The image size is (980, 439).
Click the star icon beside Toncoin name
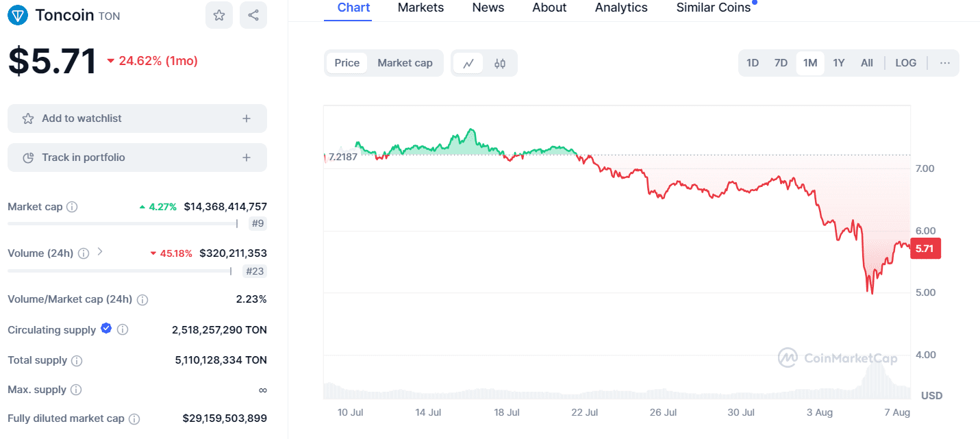[219, 15]
